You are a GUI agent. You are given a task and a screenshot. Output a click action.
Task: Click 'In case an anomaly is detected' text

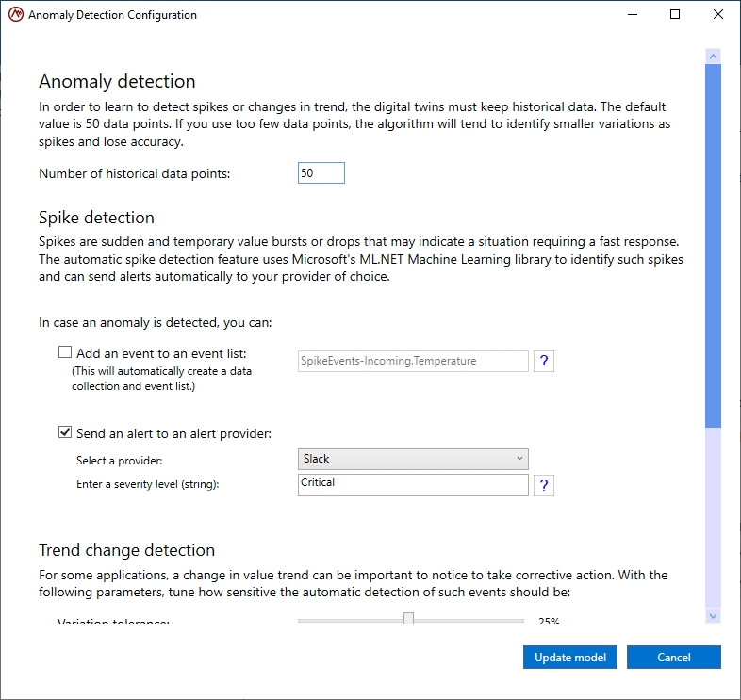[155, 322]
